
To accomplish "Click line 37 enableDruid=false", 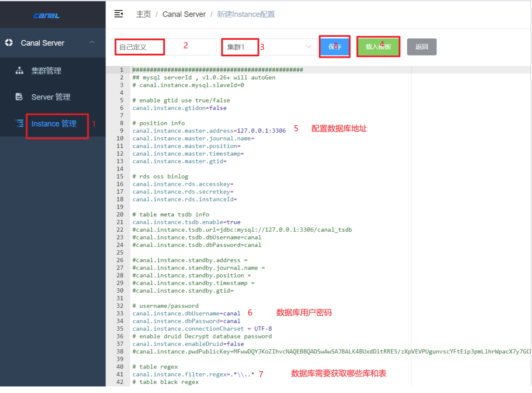I will tap(188, 344).
